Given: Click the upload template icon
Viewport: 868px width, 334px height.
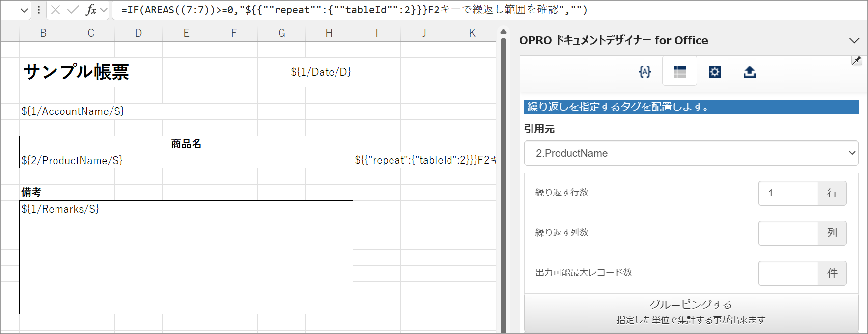Looking at the screenshot, I should 749,72.
